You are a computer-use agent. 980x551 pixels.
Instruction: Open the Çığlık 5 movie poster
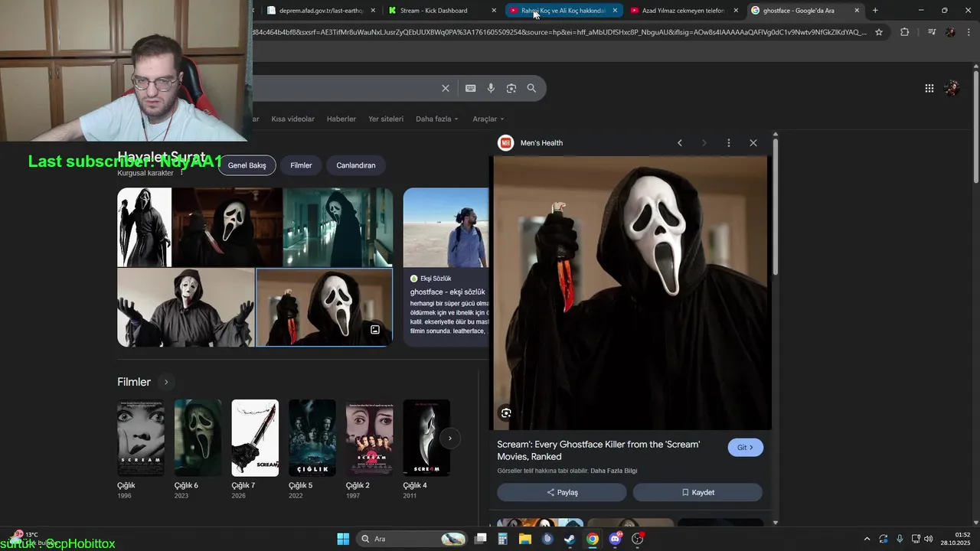coord(312,438)
